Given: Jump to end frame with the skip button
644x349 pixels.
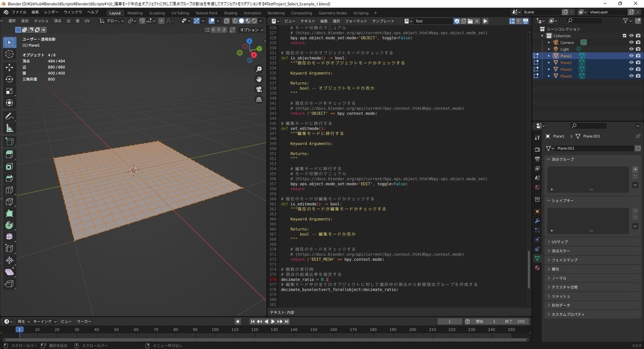Looking at the screenshot, I should tap(287, 321).
